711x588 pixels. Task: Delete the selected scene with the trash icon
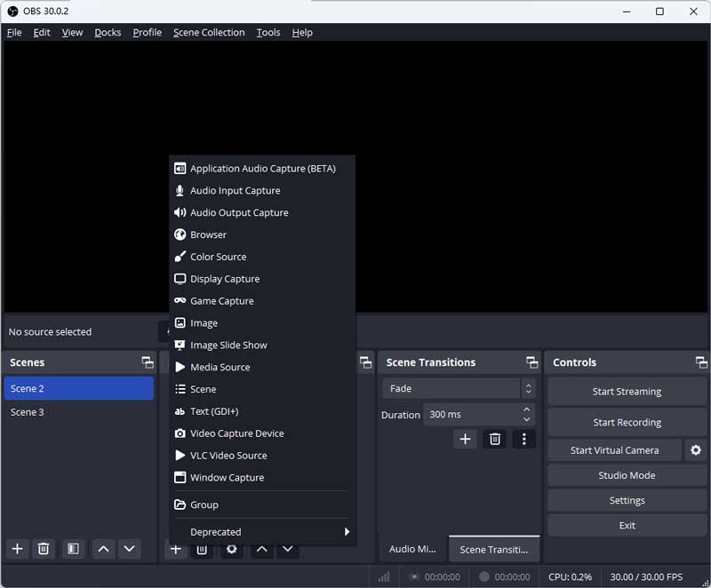(x=43, y=549)
